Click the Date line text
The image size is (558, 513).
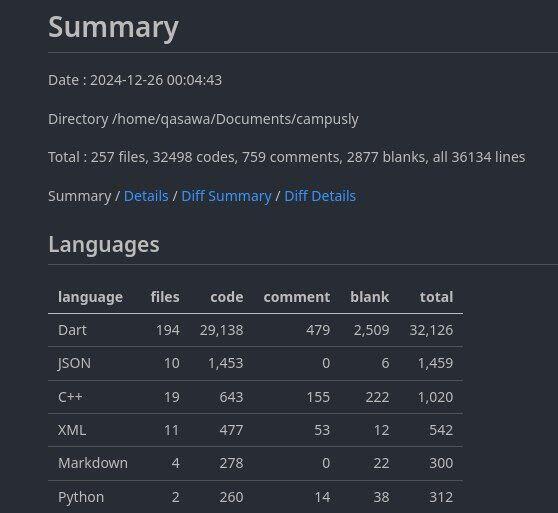tap(135, 80)
